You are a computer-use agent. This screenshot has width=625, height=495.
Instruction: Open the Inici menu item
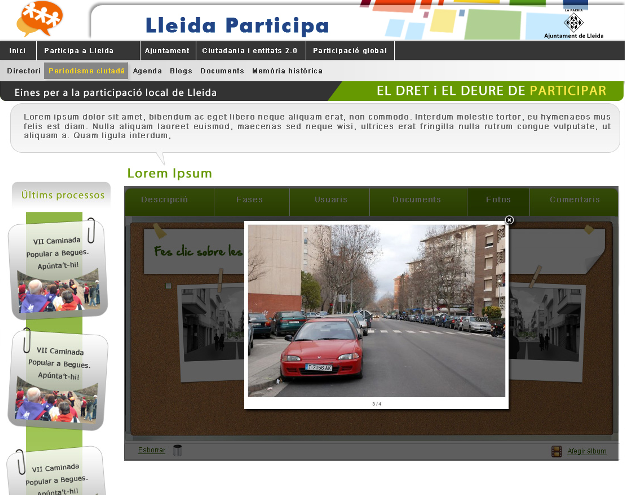coord(18,51)
